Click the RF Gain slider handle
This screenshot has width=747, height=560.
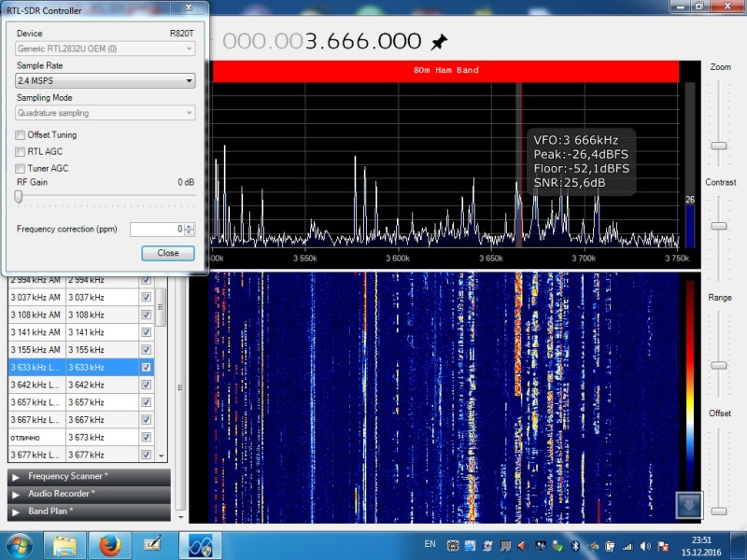click(x=19, y=196)
